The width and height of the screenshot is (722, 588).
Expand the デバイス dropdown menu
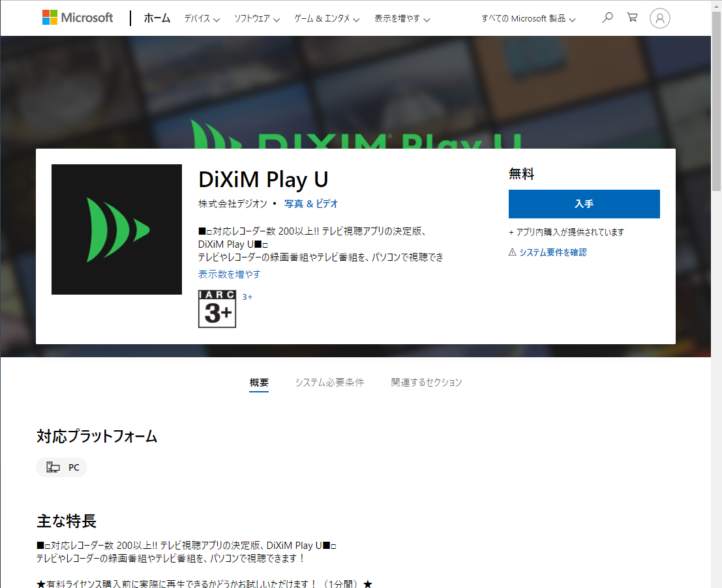coord(202,19)
